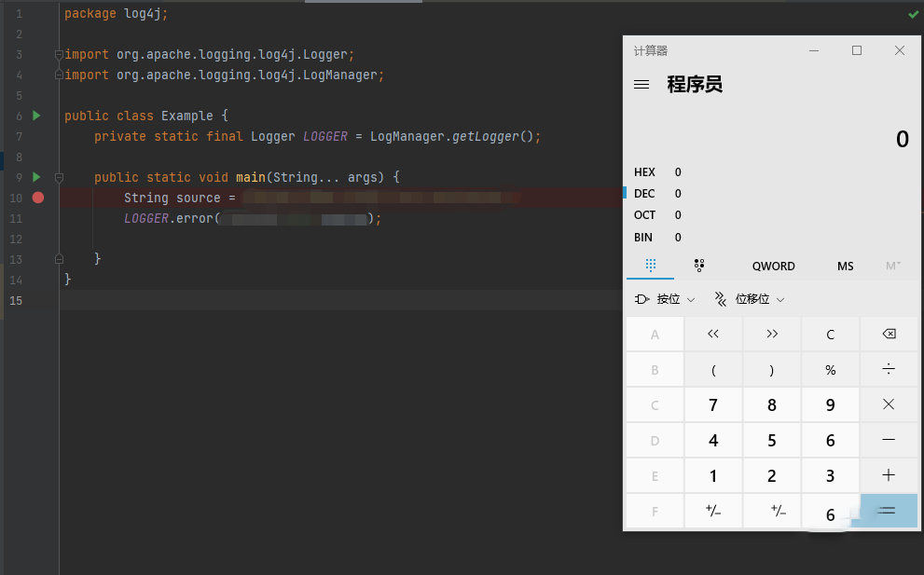Click the plus + key

[x=889, y=475]
